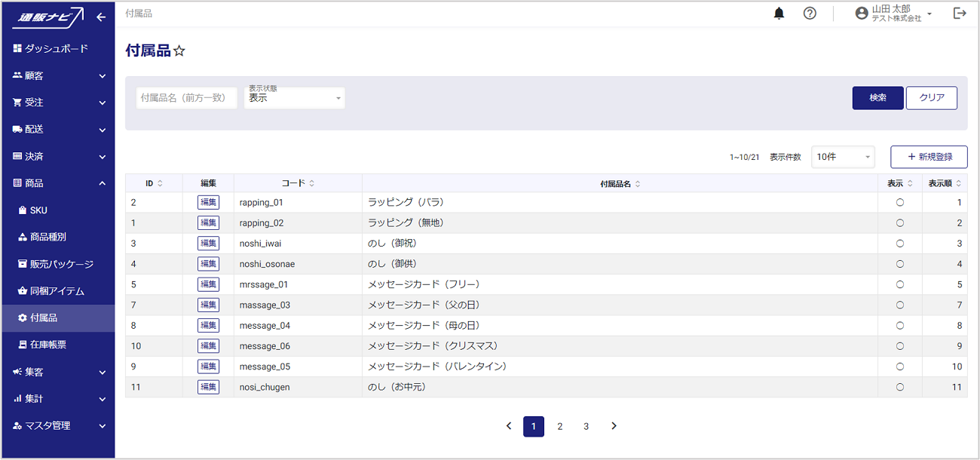Open the 表示状態 dropdown
This screenshot has height=460, width=980.
(294, 98)
